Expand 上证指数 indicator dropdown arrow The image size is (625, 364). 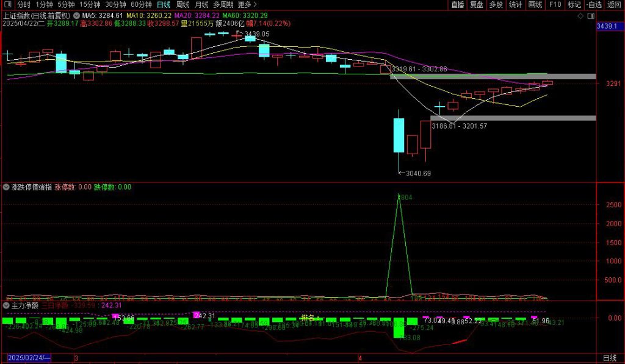[x=76, y=15]
